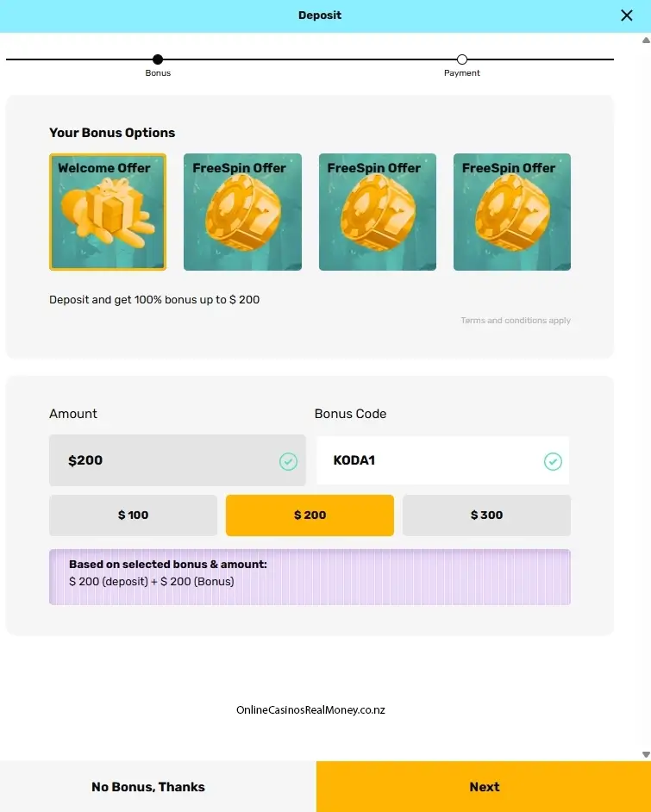This screenshot has width=651, height=812.
Task: Click the green checkmark beside the amount
Action: click(x=288, y=461)
